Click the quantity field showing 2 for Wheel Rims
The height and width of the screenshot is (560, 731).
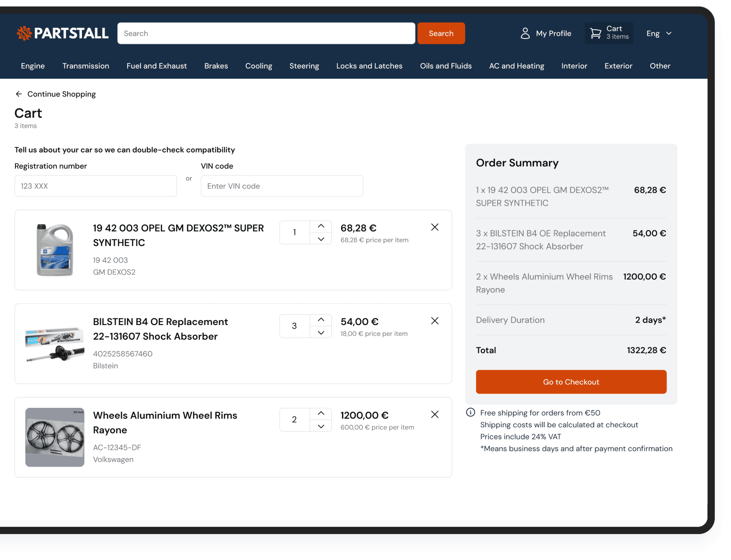tap(295, 420)
